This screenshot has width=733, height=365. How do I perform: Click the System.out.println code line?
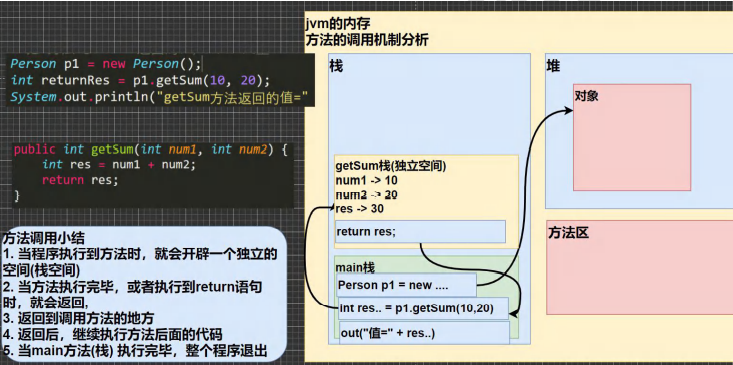click(x=158, y=98)
